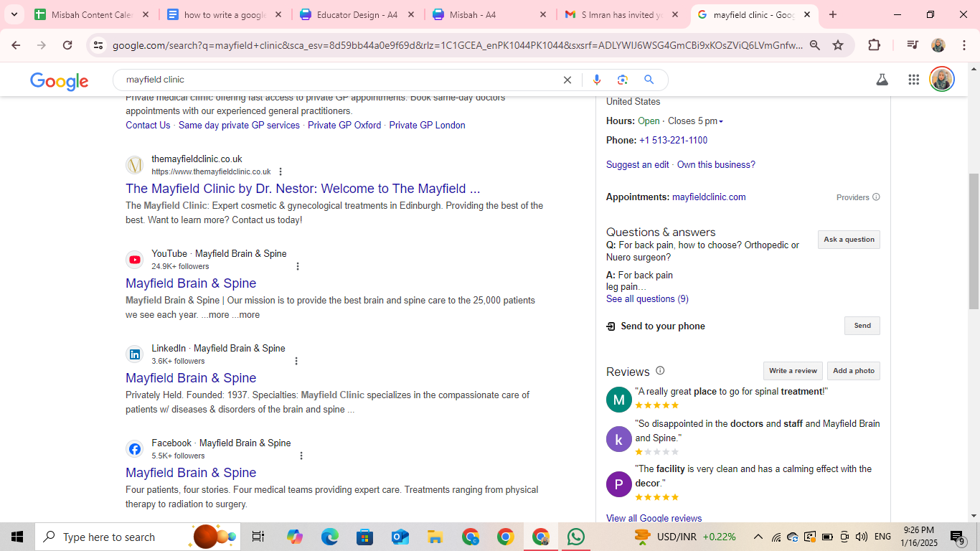Image resolution: width=980 pixels, height=551 pixels.
Task: Click the Write a review button
Action: click(793, 371)
